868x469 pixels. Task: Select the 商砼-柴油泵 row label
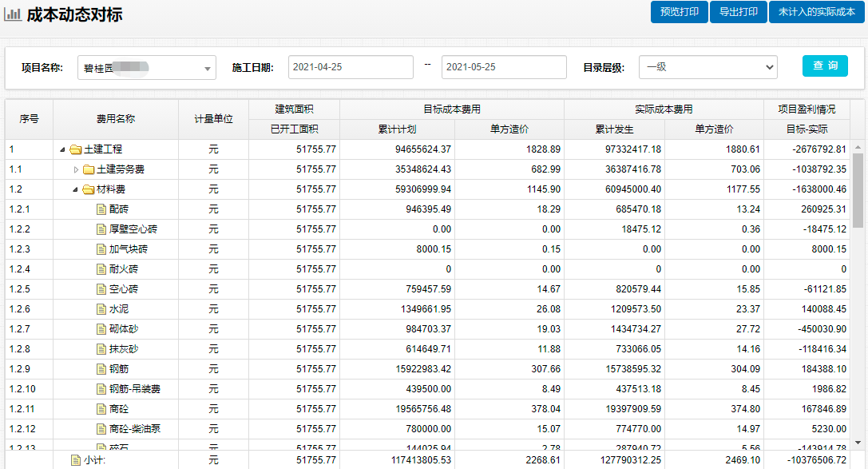[134, 428]
